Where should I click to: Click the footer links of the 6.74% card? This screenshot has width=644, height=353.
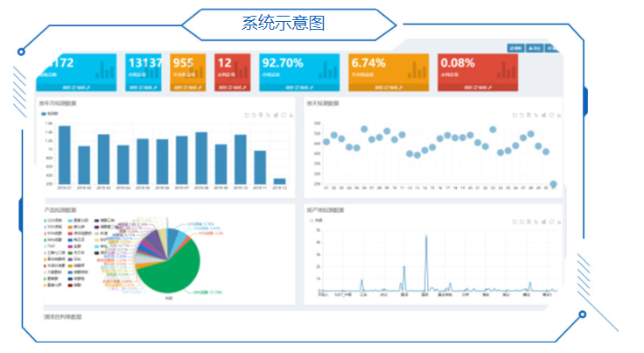pos(388,88)
